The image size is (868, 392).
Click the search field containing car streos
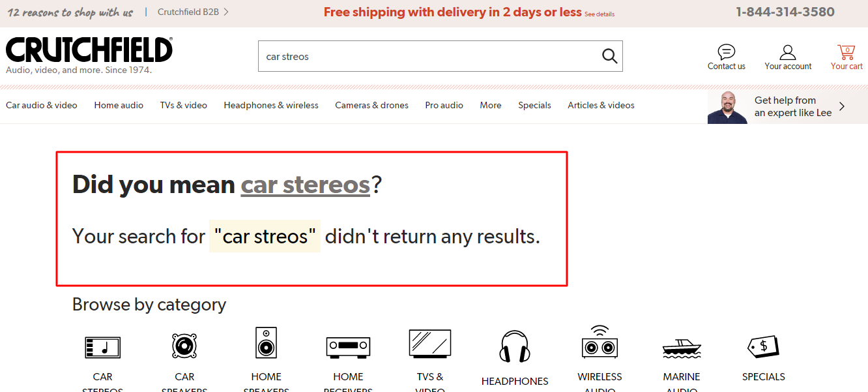430,56
